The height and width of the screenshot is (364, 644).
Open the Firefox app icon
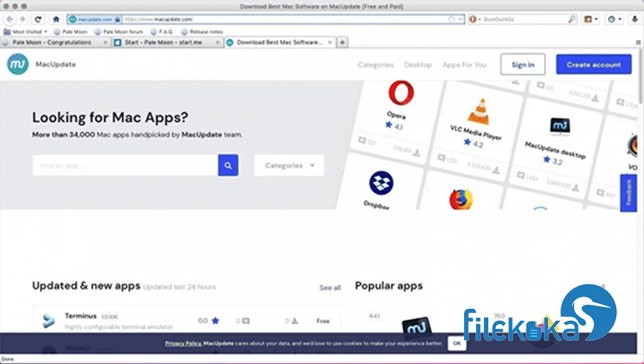click(x=461, y=200)
